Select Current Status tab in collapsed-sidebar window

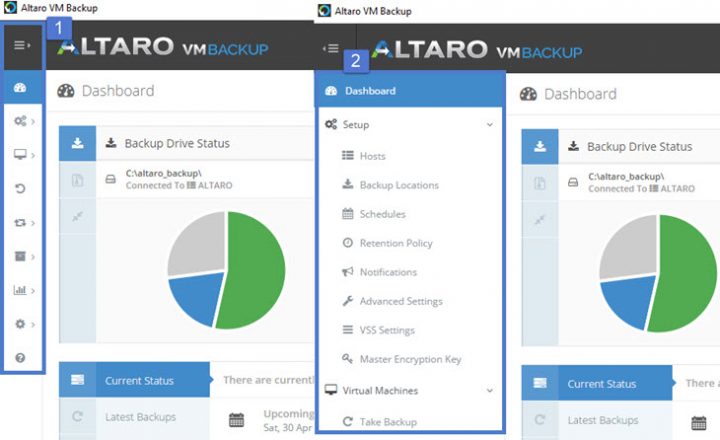(x=135, y=379)
